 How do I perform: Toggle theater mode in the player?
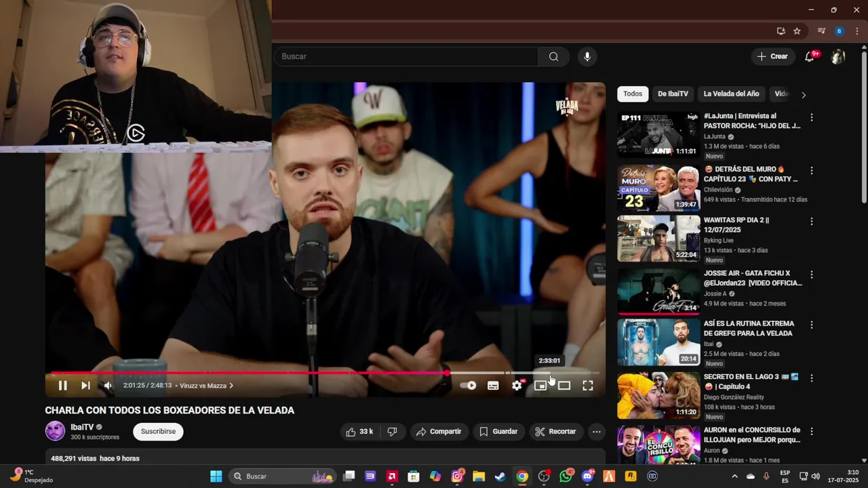coord(564,386)
